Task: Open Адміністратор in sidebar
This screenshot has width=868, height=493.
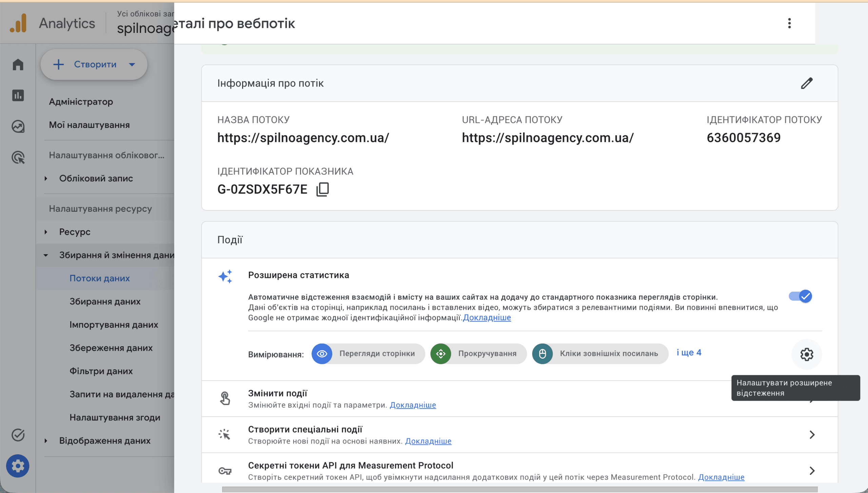Action: tap(81, 102)
